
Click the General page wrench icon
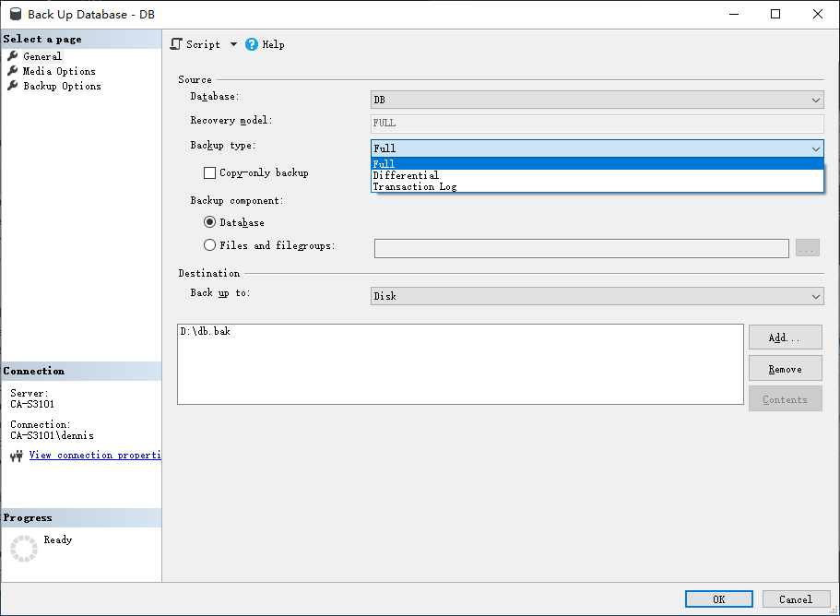click(13, 56)
